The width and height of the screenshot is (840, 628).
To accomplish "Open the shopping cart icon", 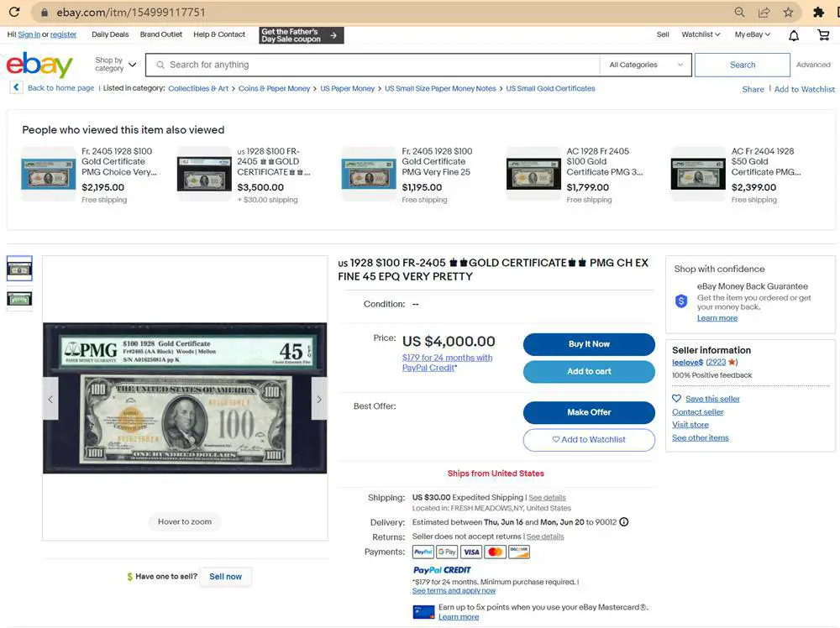I will tap(823, 35).
